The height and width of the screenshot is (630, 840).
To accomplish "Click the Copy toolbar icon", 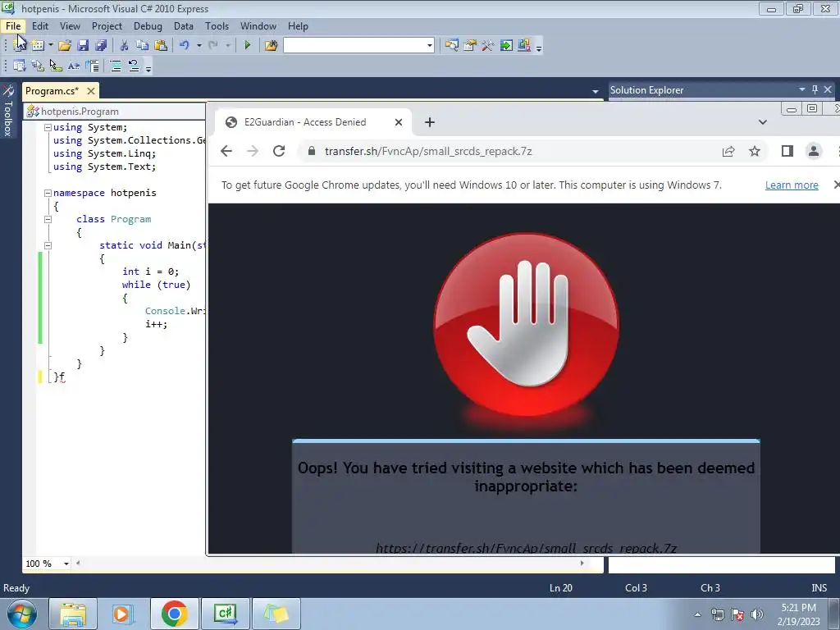I will coord(142,46).
